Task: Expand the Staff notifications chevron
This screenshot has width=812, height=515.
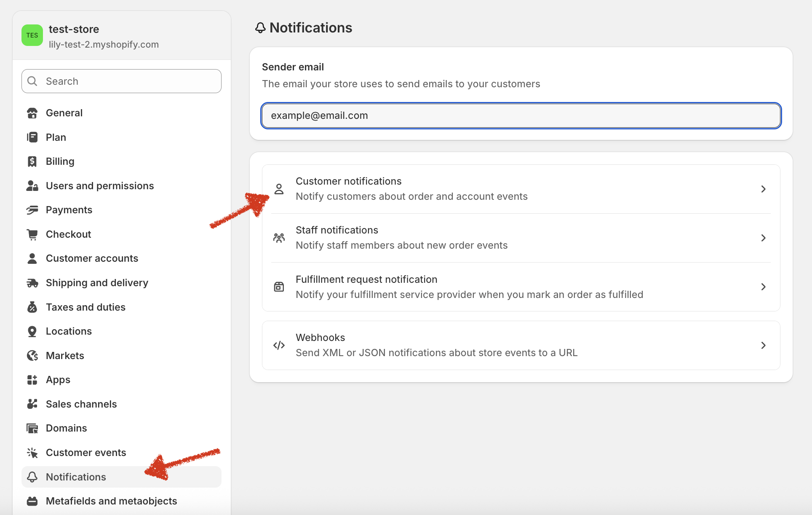Action: tap(763, 238)
